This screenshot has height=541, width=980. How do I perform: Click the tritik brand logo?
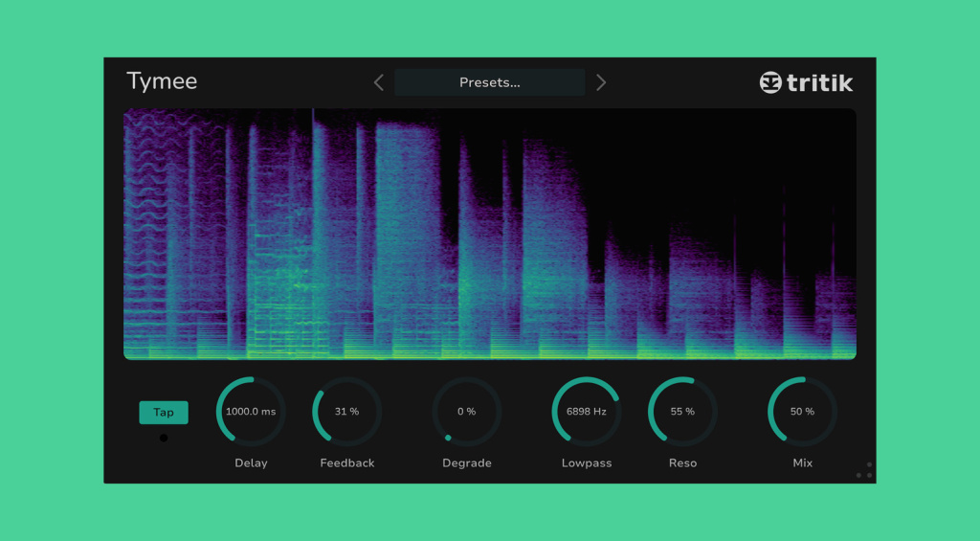click(x=806, y=82)
